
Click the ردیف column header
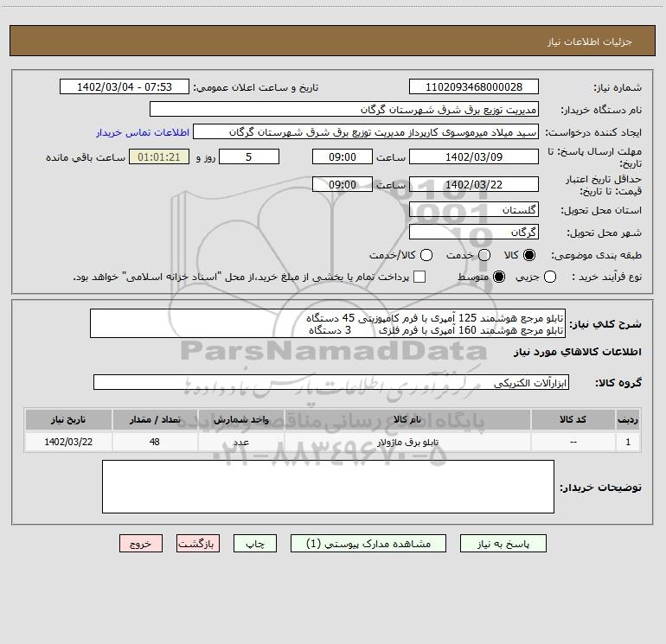pyautogui.click(x=628, y=419)
